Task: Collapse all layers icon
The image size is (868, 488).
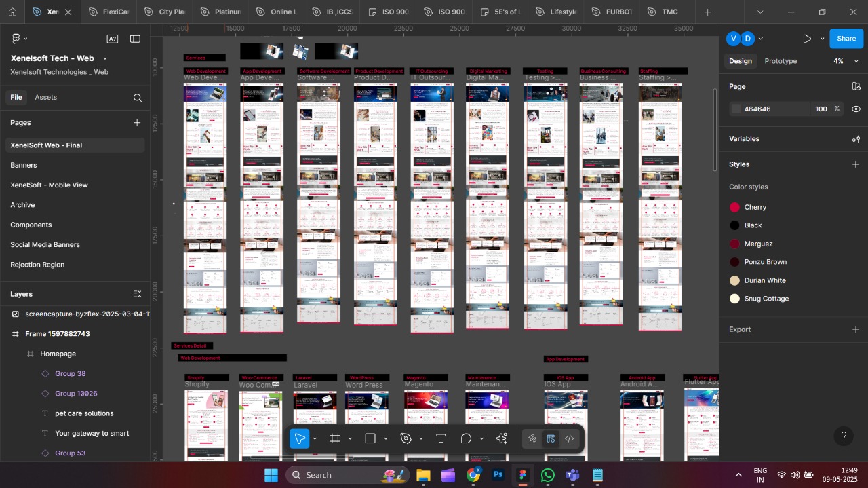Action: point(137,294)
